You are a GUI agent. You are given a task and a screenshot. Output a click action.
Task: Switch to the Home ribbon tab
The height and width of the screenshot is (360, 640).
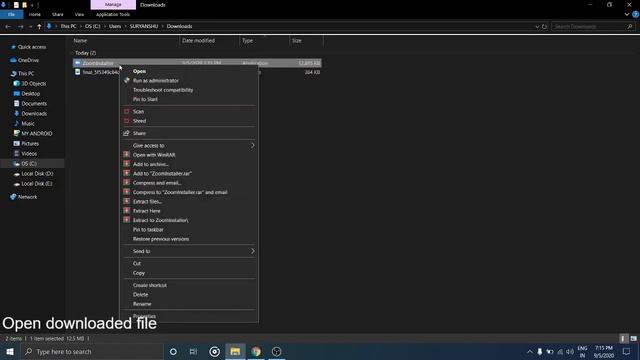pos(35,14)
